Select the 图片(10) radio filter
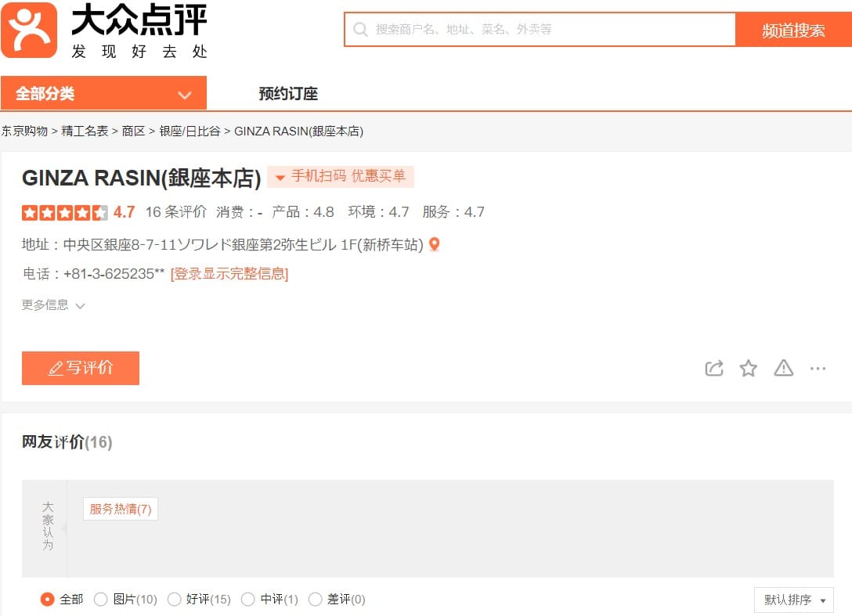852x616 pixels. coord(100,599)
